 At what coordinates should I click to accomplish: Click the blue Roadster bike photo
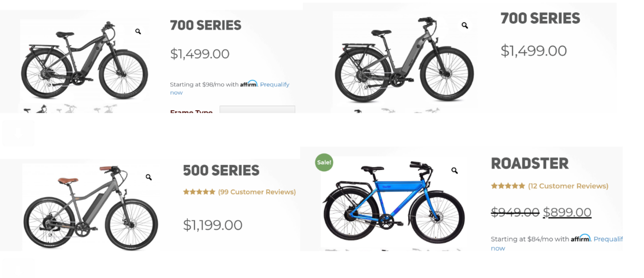[394, 202]
